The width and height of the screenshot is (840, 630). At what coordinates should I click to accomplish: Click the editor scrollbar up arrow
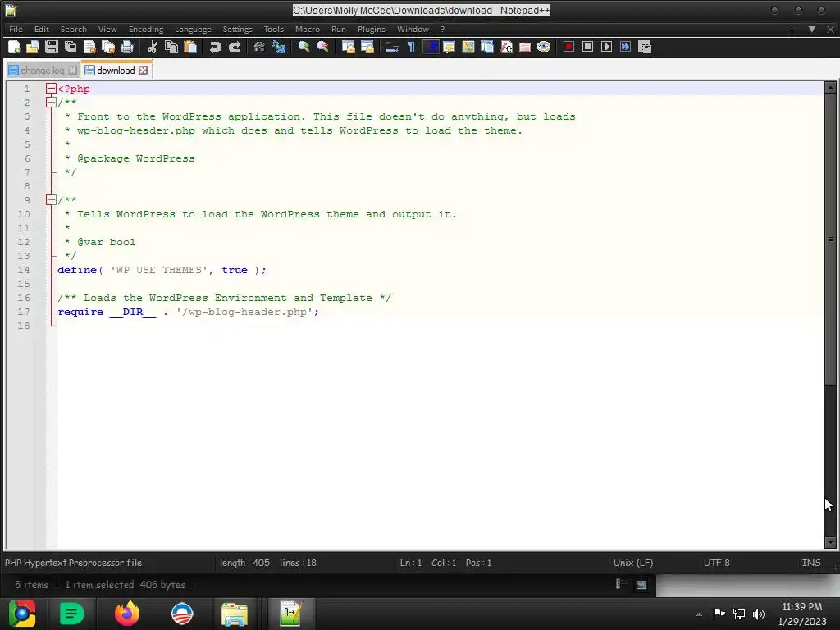pyautogui.click(x=830, y=87)
